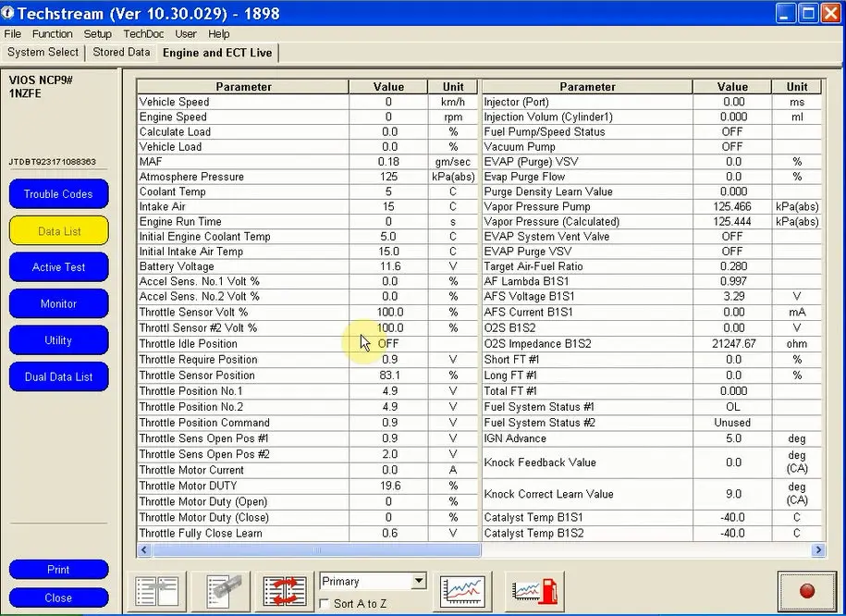Select the Accel Sens. No.1 Volt % row

click(308, 281)
